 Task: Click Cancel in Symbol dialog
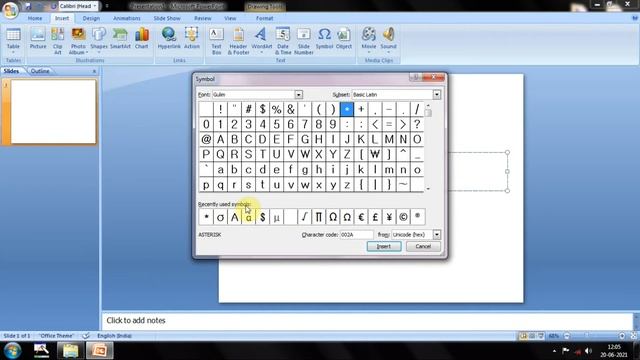423,247
